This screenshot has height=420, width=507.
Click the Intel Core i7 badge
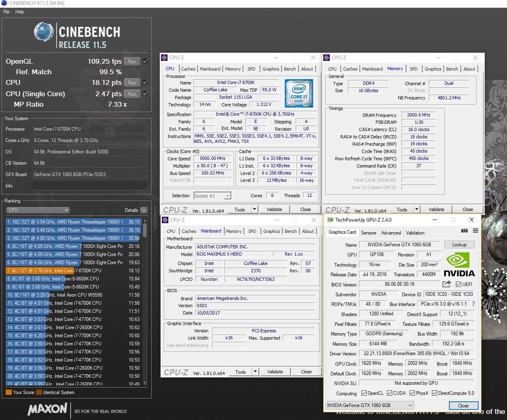pyautogui.click(x=299, y=93)
